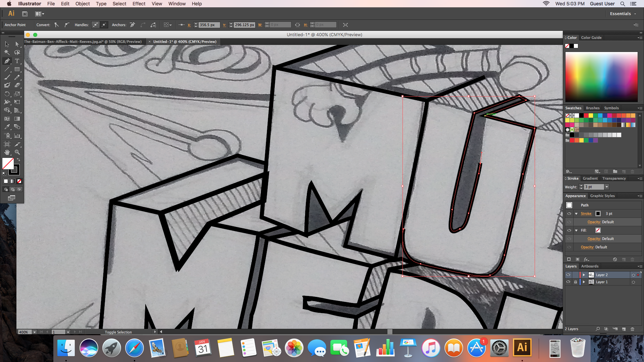Select the Lasso tool

pos(17,53)
